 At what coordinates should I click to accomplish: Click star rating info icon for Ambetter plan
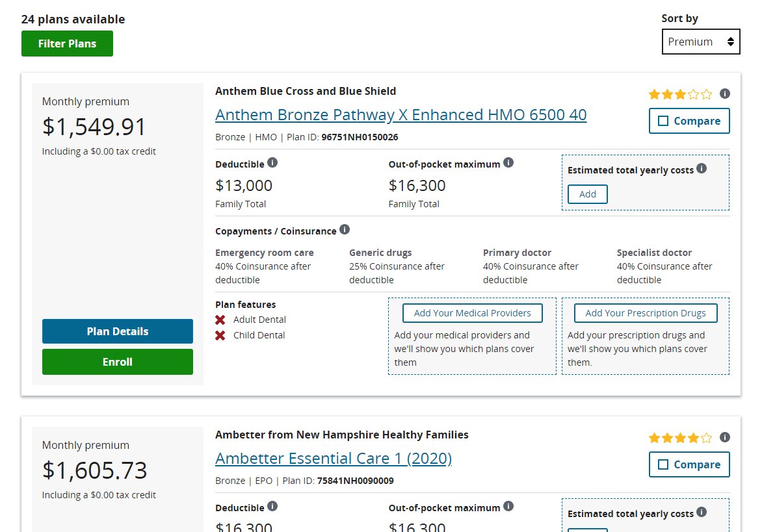[724, 437]
